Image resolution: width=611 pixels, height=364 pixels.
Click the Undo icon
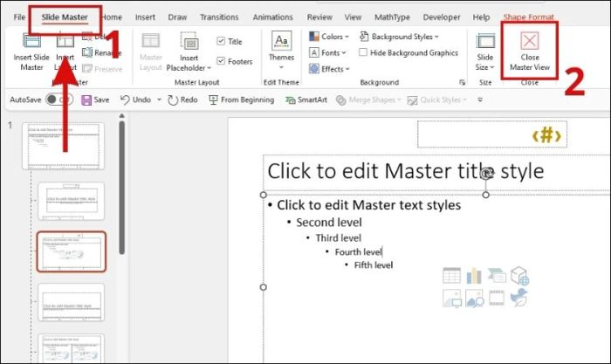[x=125, y=100]
